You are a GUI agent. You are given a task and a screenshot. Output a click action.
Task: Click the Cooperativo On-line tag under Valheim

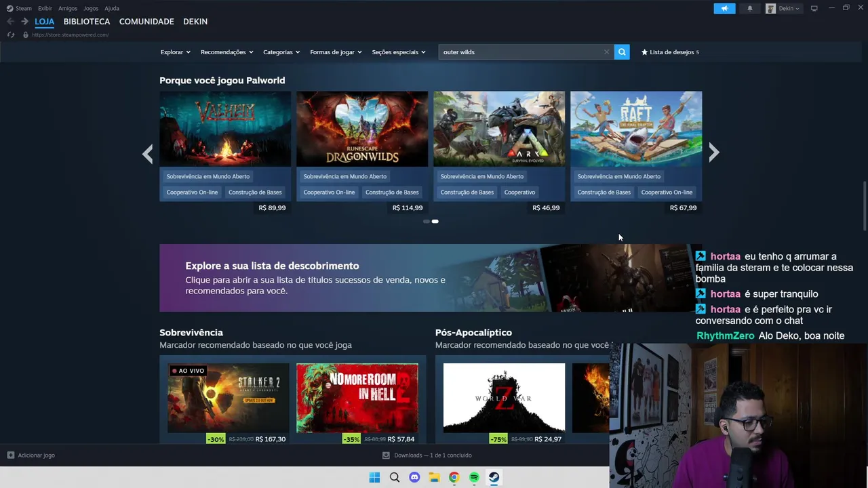point(192,192)
